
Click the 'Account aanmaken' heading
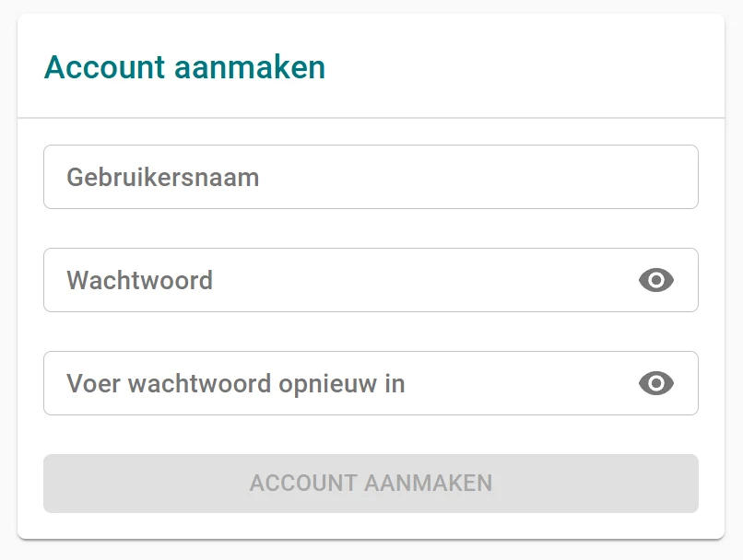click(184, 67)
